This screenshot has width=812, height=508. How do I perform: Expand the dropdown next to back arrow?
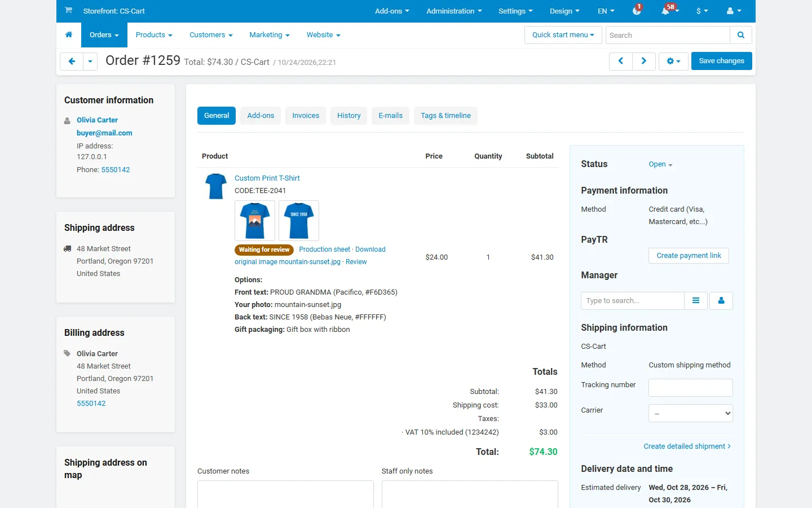click(x=90, y=61)
